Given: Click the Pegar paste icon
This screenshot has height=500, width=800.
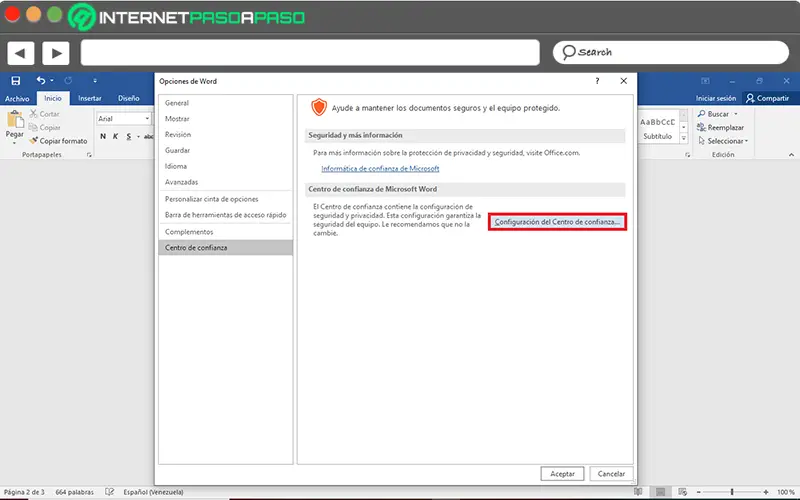Looking at the screenshot, I should tap(15, 120).
